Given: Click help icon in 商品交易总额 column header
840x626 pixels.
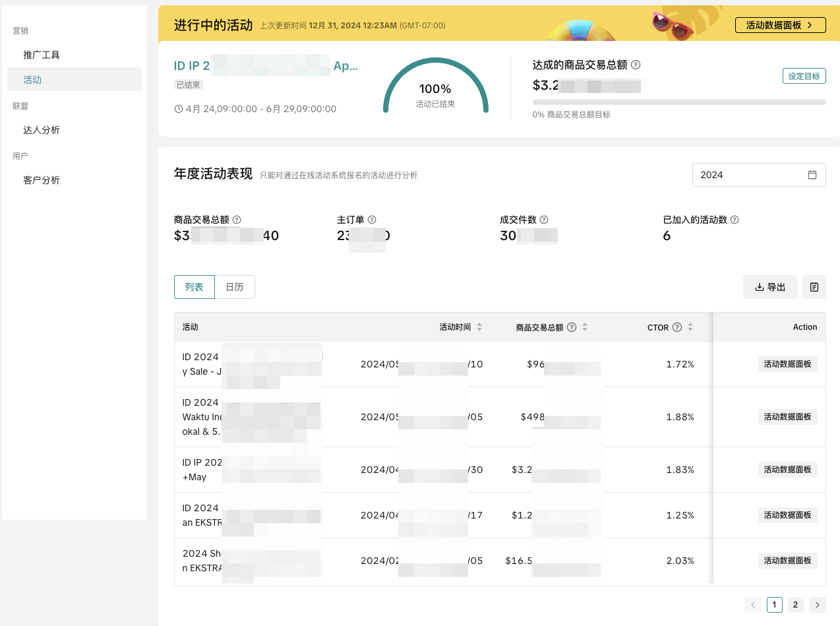Looking at the screenshot, I should click(x=572, y=327).
